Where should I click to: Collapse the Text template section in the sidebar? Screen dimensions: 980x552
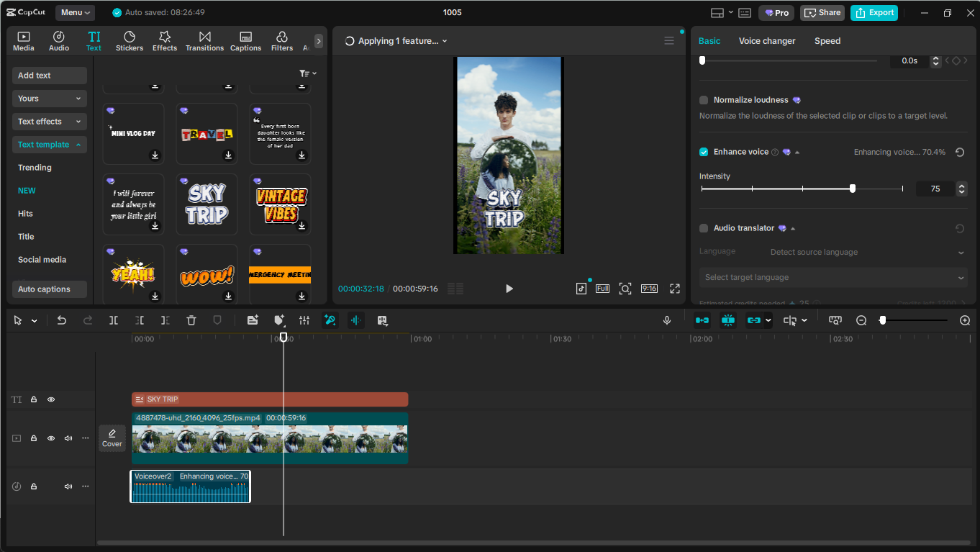[x=49, y=144]
